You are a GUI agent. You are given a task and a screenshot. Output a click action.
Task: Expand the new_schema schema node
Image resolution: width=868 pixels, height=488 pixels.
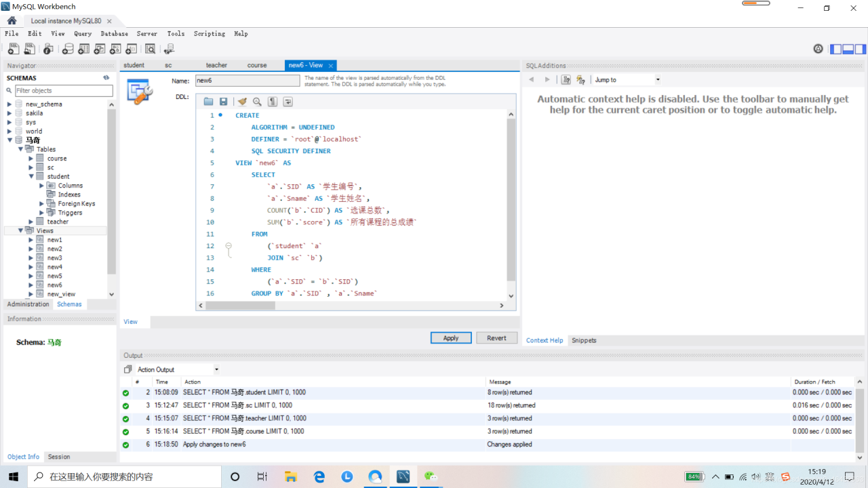click(x=9, y=104)
